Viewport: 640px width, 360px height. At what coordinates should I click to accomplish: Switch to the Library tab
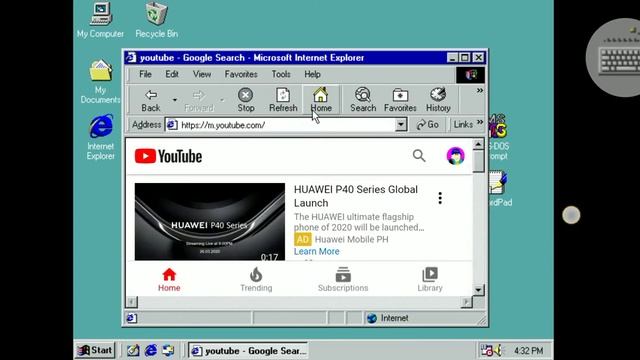[x=430, y=280]
